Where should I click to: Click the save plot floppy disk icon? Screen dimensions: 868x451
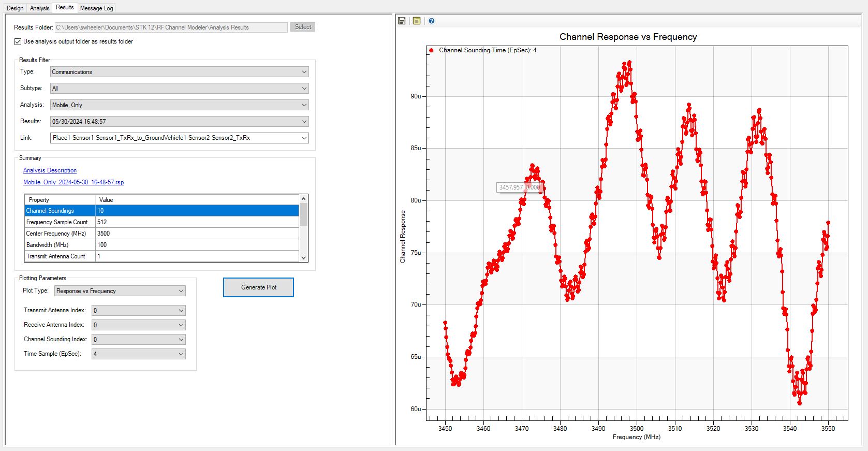pos(402,21)
